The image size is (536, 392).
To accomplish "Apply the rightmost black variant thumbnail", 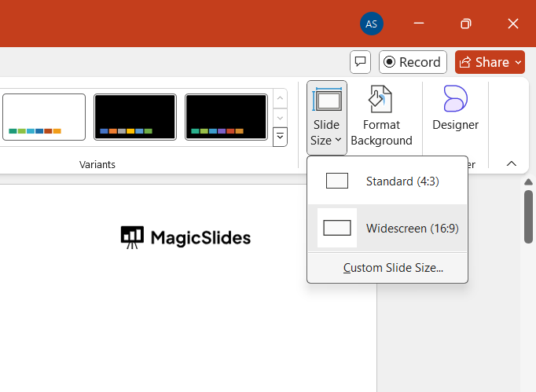I will (226, 117).
